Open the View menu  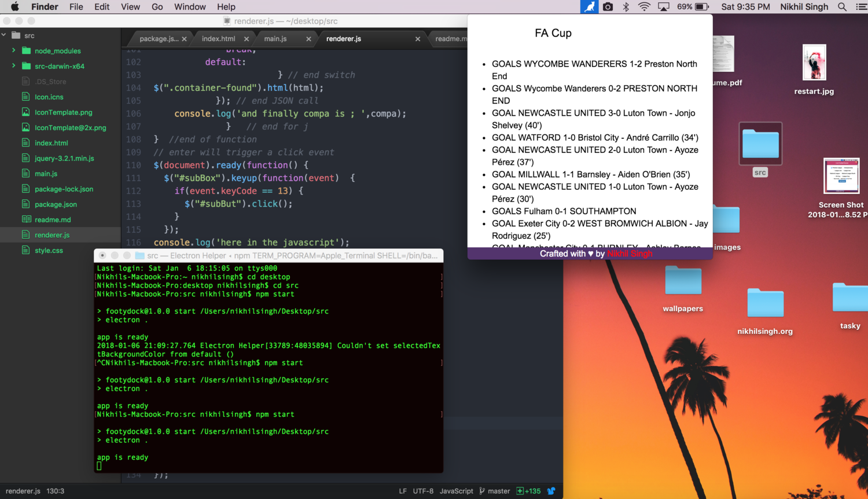(x=130, y=7)
